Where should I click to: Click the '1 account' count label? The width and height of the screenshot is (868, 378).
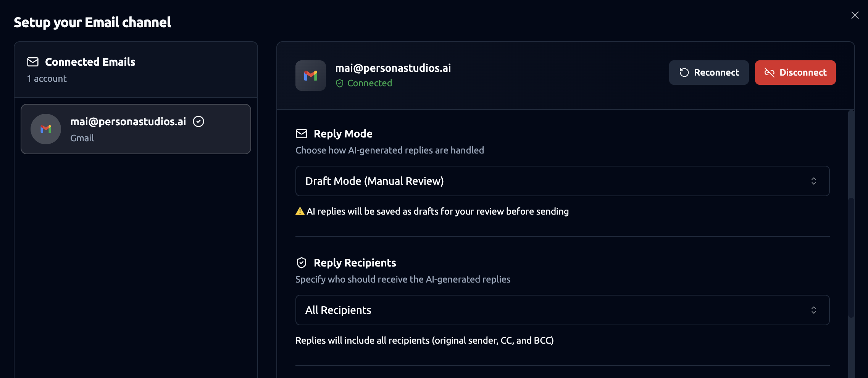pos(47,79)
